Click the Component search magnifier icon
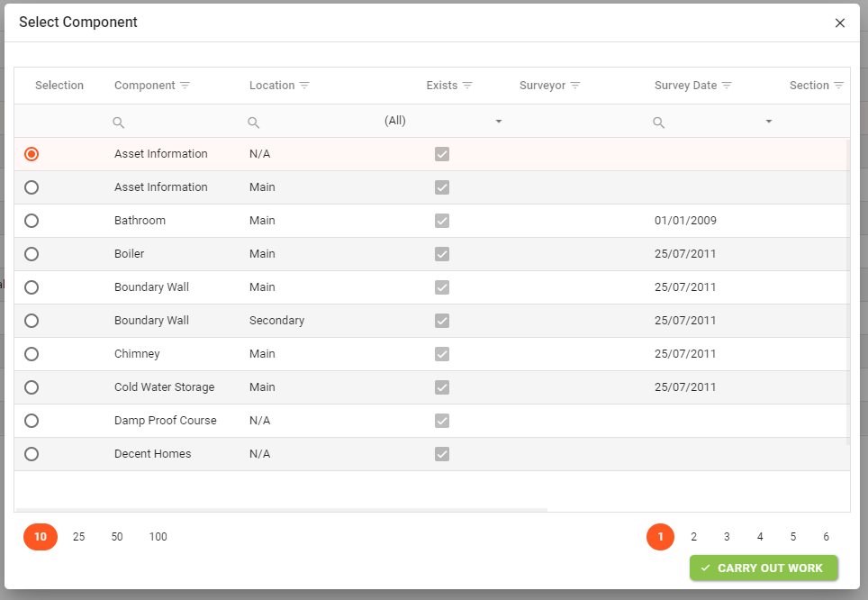This screenshot has width=868, height=600. 118,122
